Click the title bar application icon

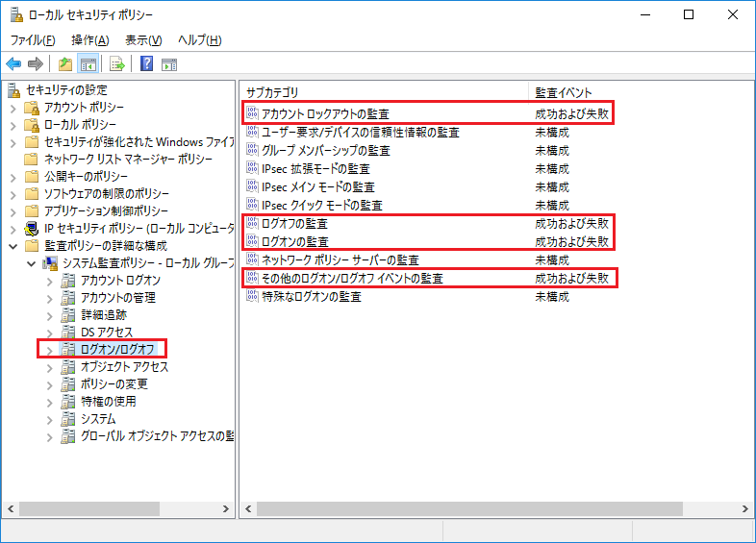[x=16, y=15]
